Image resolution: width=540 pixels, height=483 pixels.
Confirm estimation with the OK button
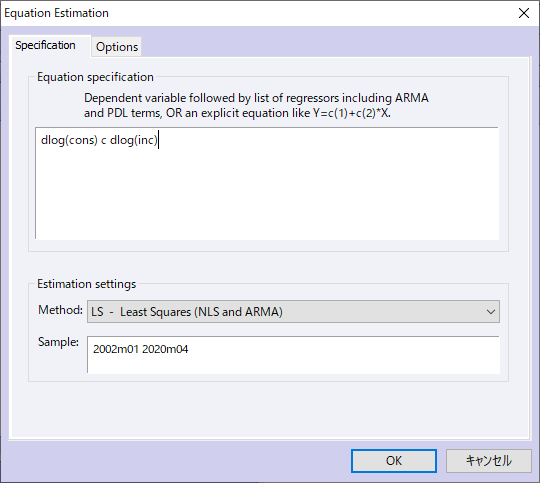pyautogui.click(x=394, y=461)
